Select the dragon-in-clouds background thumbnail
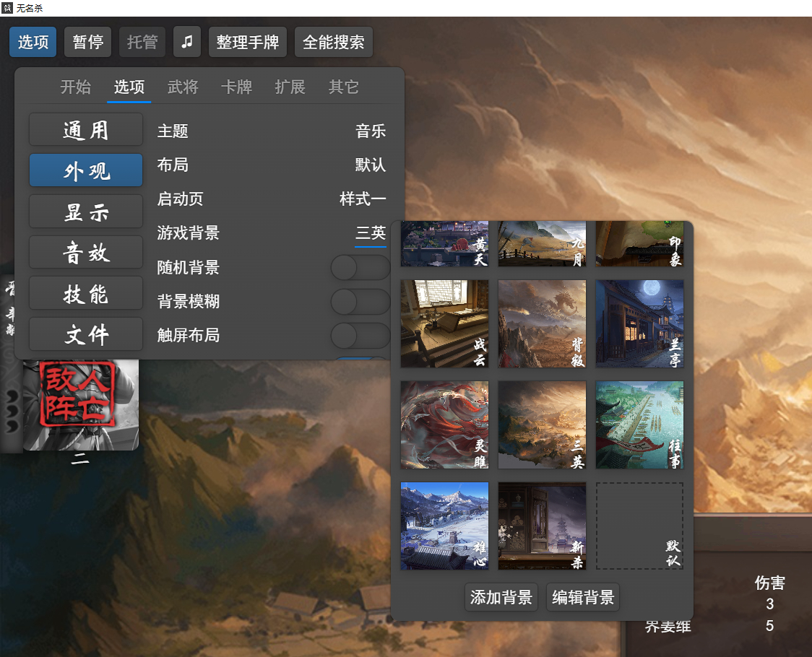Image resolution: width=812 pixels, height=657 pixels. click(x=543, y=323)
